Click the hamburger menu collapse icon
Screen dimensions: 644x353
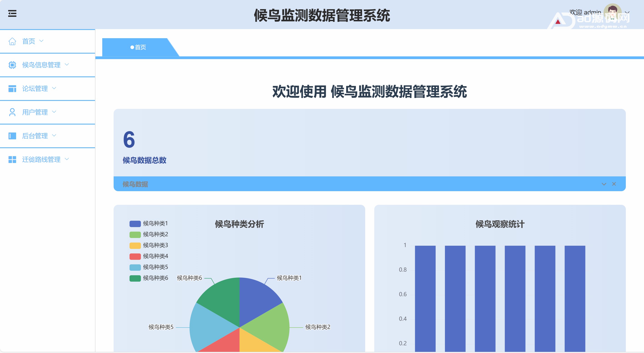pos(12,13)
